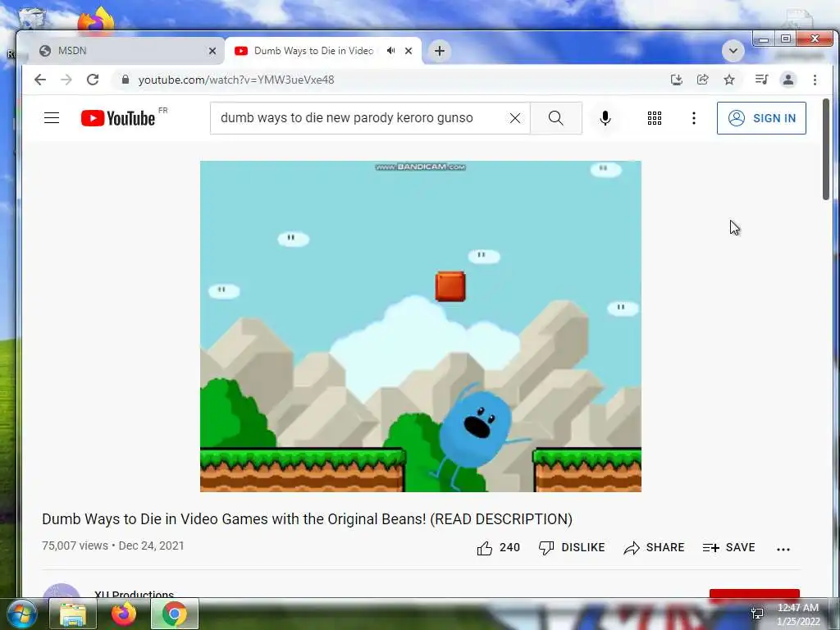Save the video to a playlist
The width and height of the screenshot is (840, 630).
coord(728,547)
